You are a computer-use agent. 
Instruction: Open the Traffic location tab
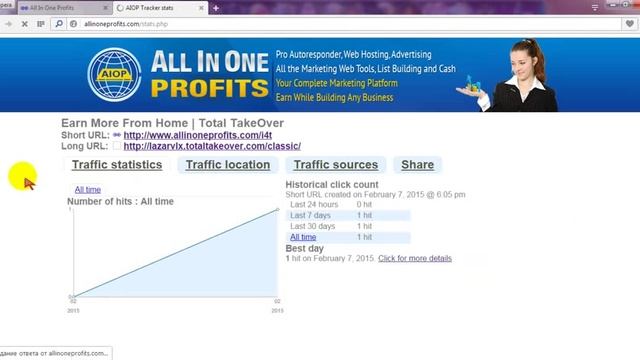pyautogui.click(x=228, y=164)
